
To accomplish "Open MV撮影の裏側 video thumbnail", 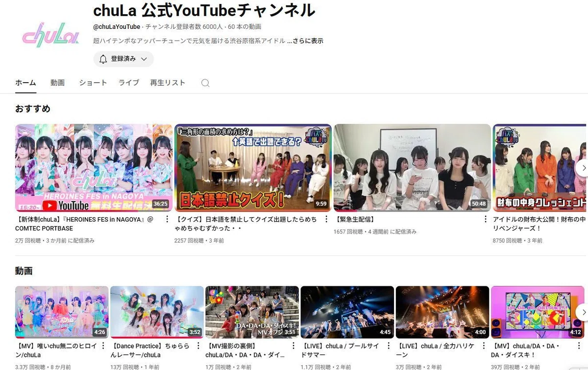I will 252,312.
